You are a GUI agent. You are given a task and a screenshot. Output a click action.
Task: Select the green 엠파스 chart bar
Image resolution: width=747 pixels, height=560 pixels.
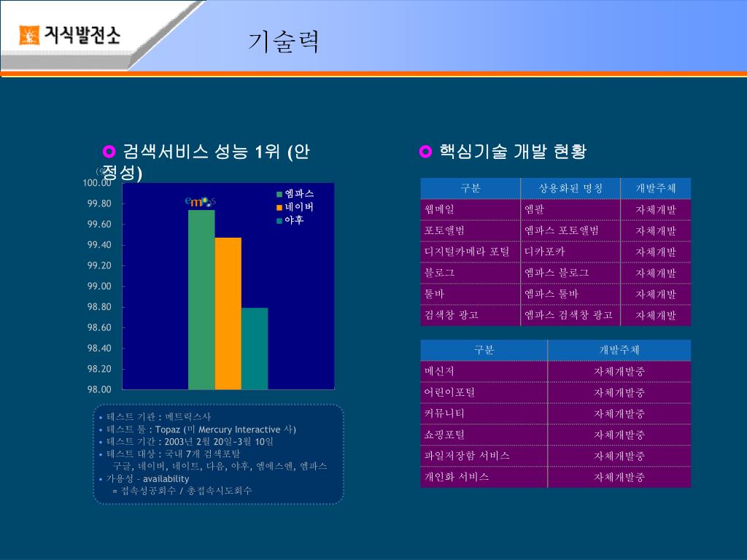[x=201, y=300]
